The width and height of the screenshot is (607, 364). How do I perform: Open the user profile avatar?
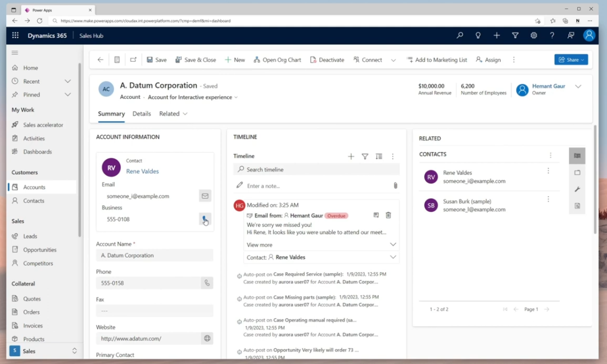tap(589, 35)
